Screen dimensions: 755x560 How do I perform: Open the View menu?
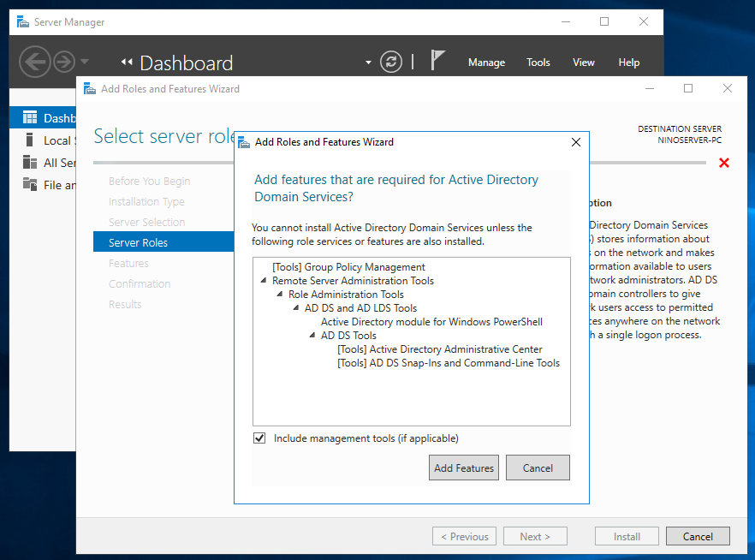pos(583,63)
